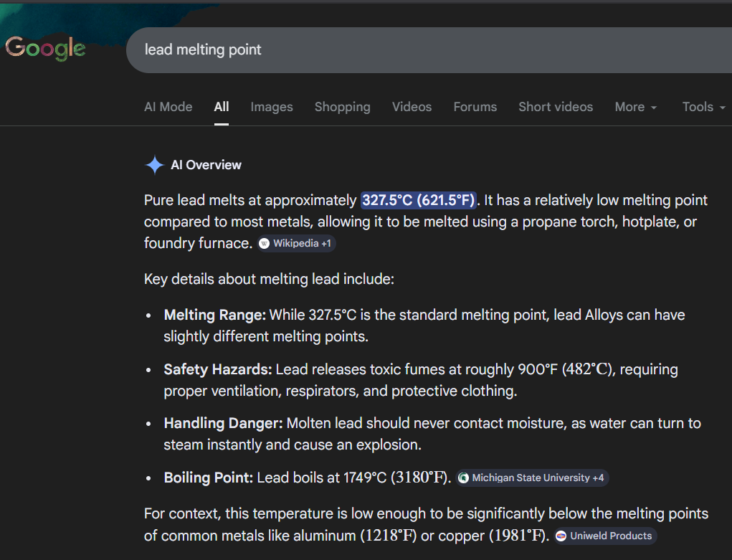732x560 pixels.
Task: Click the Google logo
Action: pyautogui.click(x=45, y=49)
